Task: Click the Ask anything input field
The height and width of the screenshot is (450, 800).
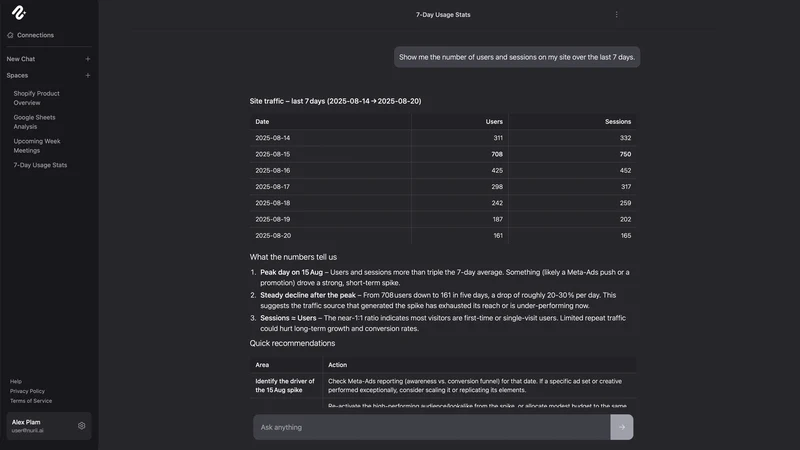Action: pyautogui.click(x=432, y=427)
